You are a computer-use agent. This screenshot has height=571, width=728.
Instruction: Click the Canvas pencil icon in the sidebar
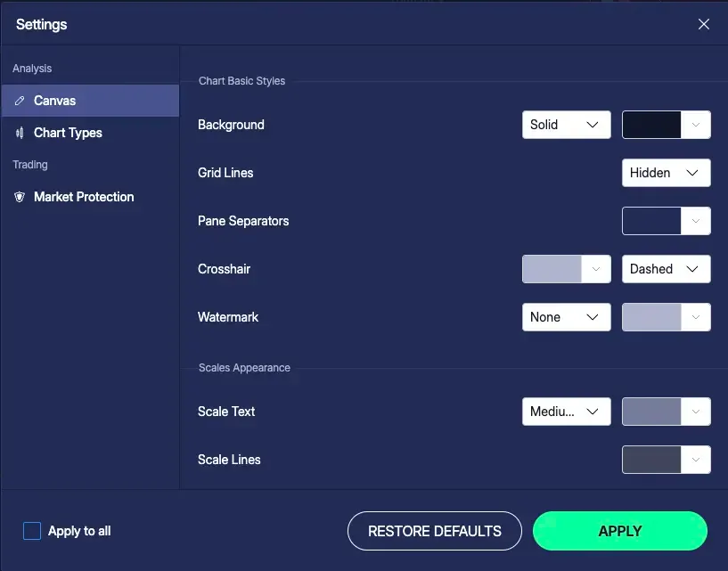point(20,101)
